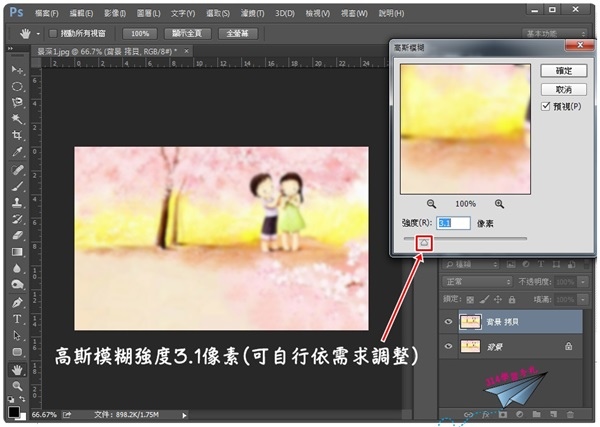Select the Healing Brush tool
600x427 pixels.
coord(17,169)
